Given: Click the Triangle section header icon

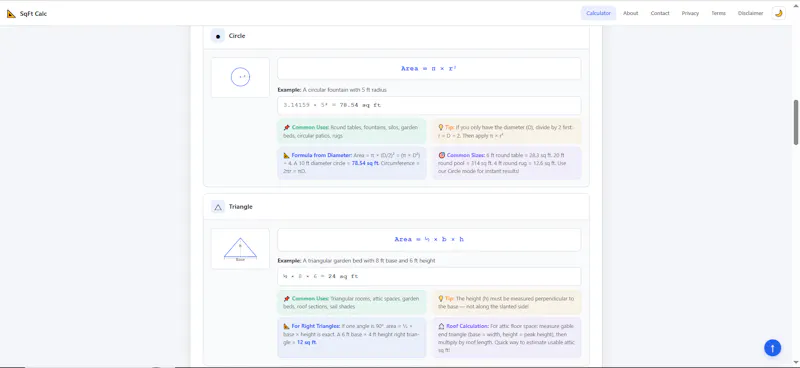Looking at the screenshot, I should pyautogui.click(x=218, y=207).
